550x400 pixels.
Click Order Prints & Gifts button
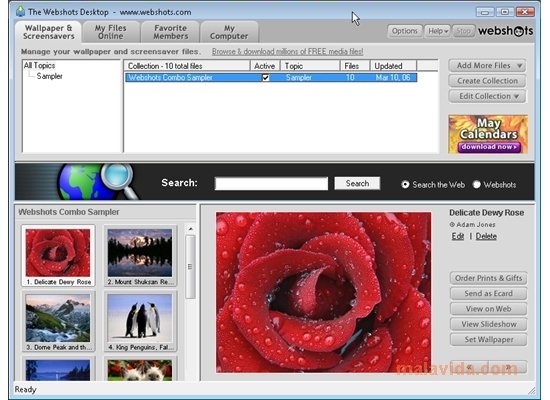[x=488, y=278]
